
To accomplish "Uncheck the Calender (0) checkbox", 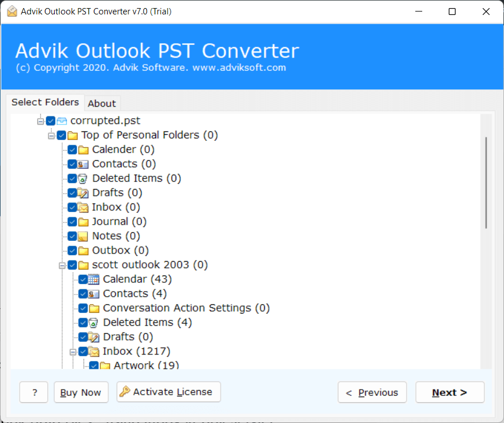I will pyautogui.click(x=73, y=150).
